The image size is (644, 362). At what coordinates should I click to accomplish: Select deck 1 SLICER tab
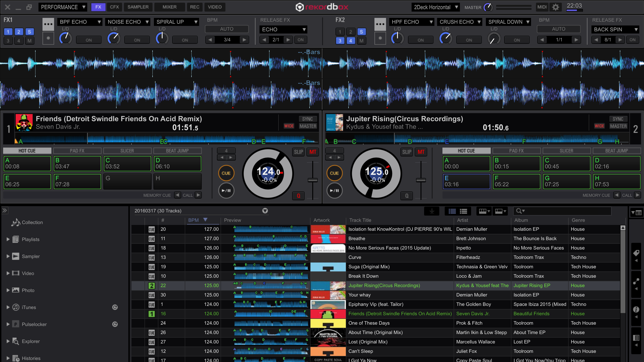point(127,151)
